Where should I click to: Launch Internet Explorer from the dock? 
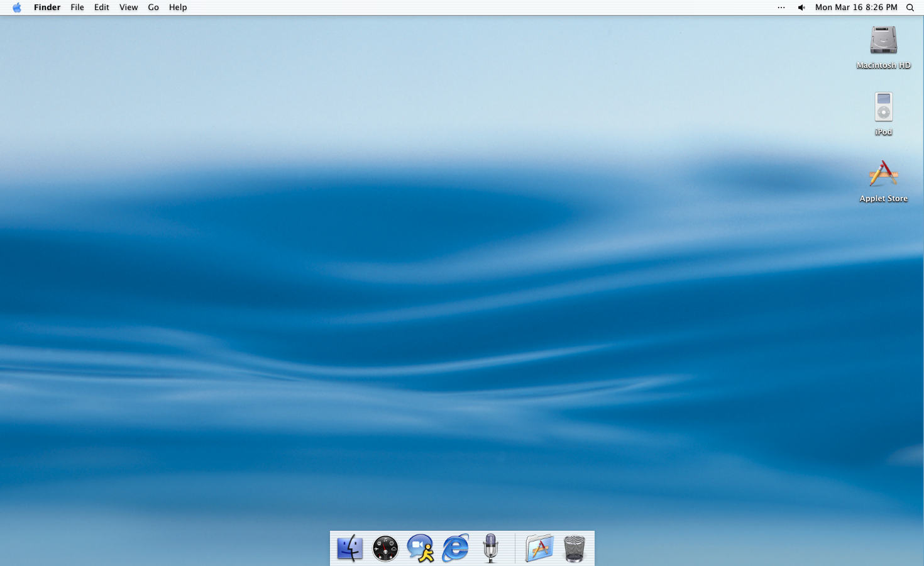tap(455, 548)
